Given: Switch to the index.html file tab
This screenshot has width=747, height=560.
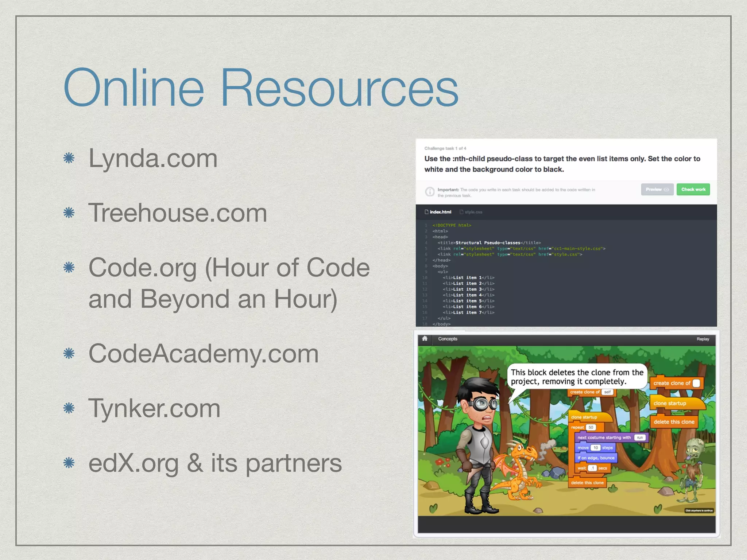Looking at the screenshot, I should pyautogui.click(x=438, y=212).
